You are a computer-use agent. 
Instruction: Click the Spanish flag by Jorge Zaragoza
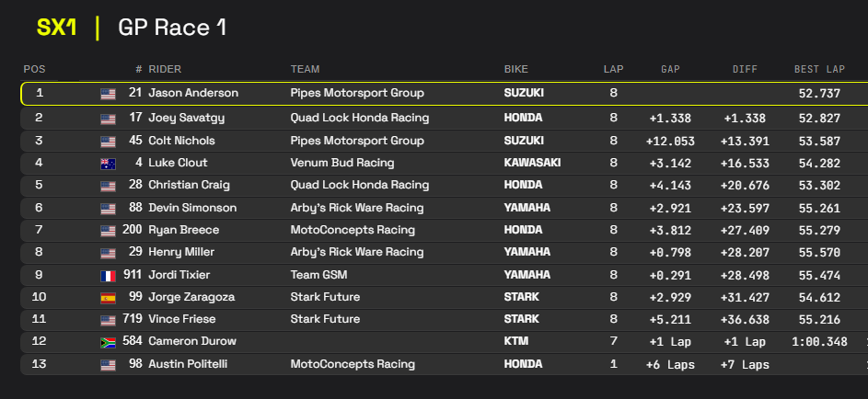click(108, 298)
